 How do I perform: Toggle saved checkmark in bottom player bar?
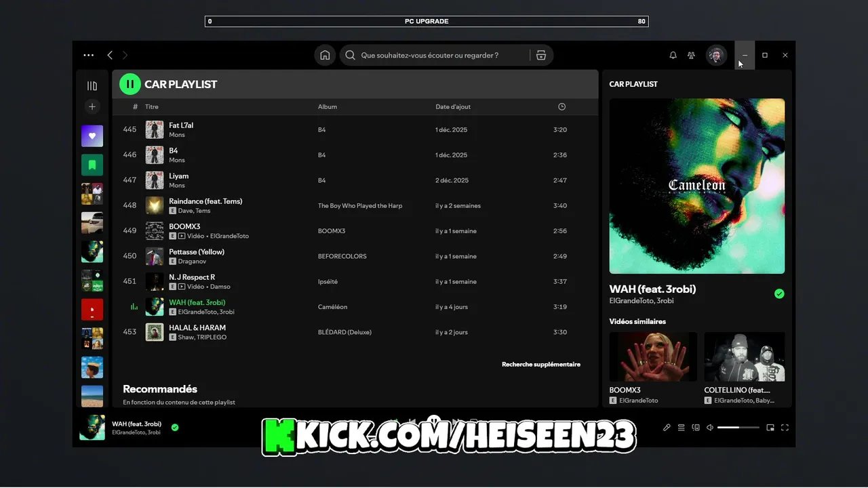tap(175, 428)
